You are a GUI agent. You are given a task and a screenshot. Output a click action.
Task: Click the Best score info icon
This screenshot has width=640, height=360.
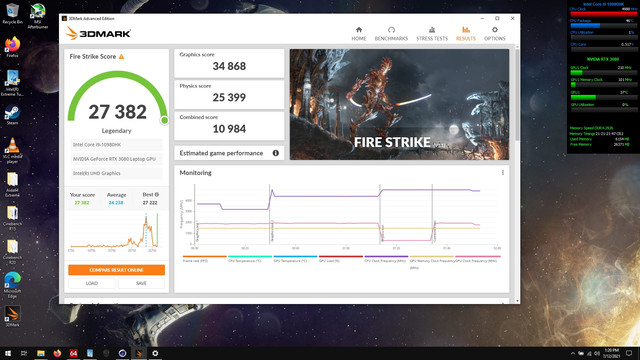tap(157, 195)
